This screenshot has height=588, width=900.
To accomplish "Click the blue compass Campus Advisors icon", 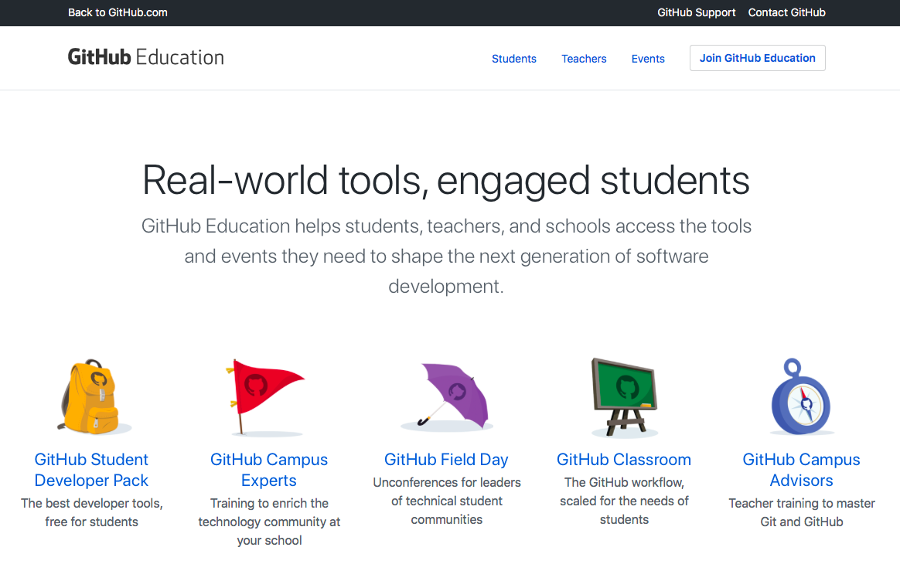I will pyautogui.click(x=801, y=396).
